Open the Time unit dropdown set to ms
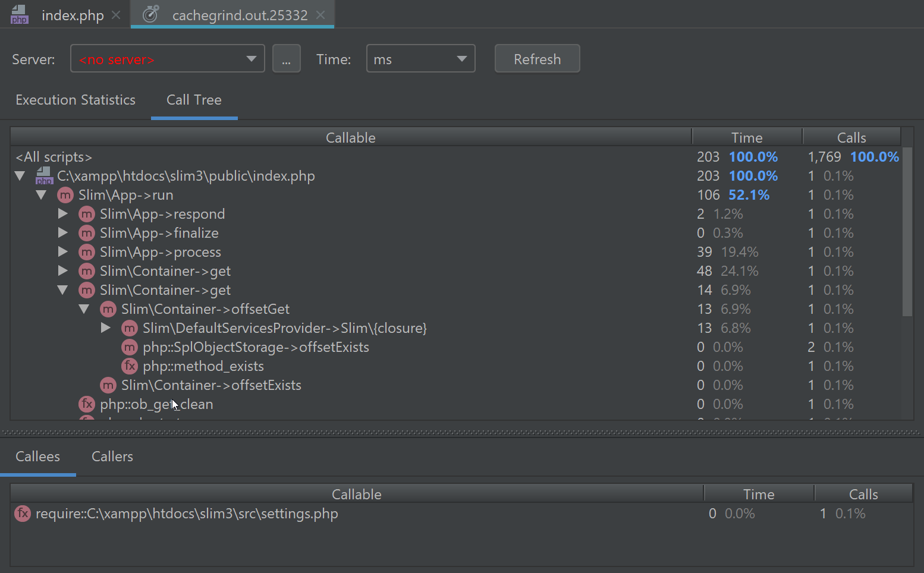924x573 pixels. point(420,59)
